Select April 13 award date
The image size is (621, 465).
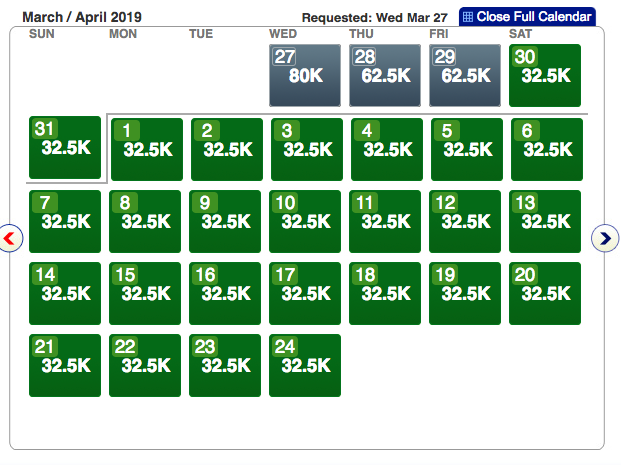click(x=545, y=221)
